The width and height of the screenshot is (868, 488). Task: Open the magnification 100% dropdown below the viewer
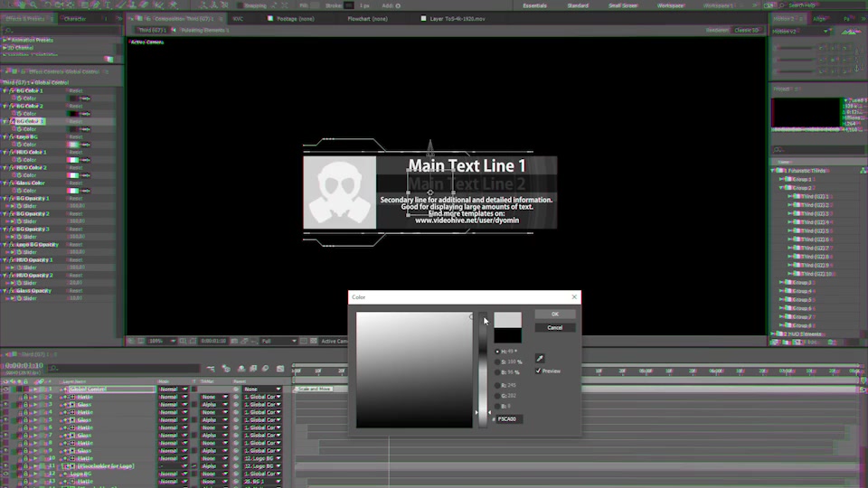[x=162, y=341]
